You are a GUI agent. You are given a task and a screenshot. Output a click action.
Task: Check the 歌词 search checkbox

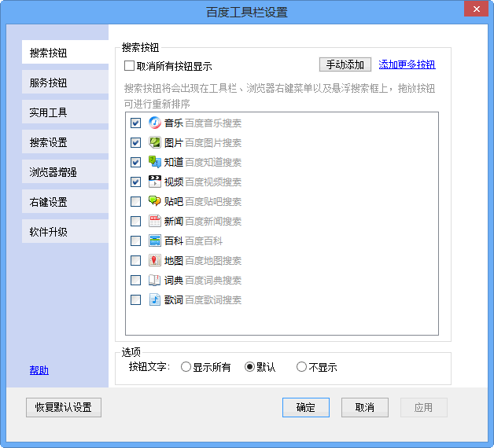coord(136,299)
